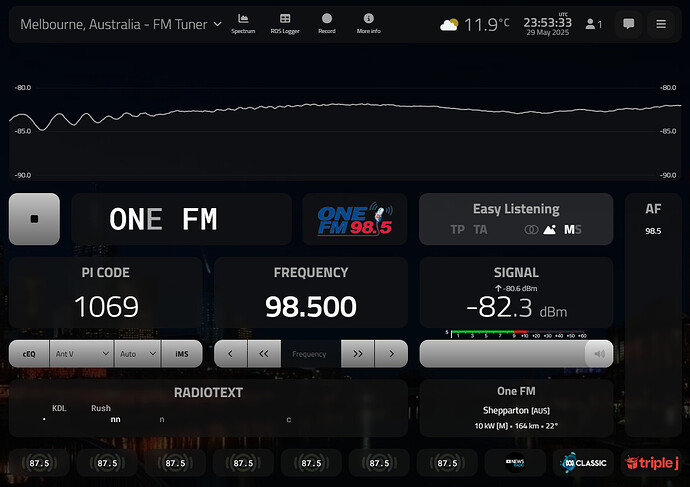This screenshot has height=487, width=690.
Task: Click the PI code 1069 value
Action: pos(106,306)
